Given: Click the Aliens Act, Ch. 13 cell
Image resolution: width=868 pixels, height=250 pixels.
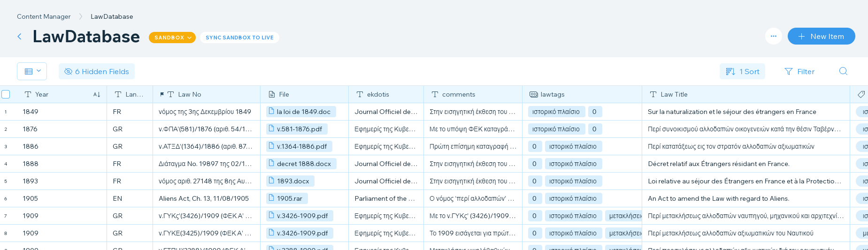Looking at the screenshot, I should 207,198.
